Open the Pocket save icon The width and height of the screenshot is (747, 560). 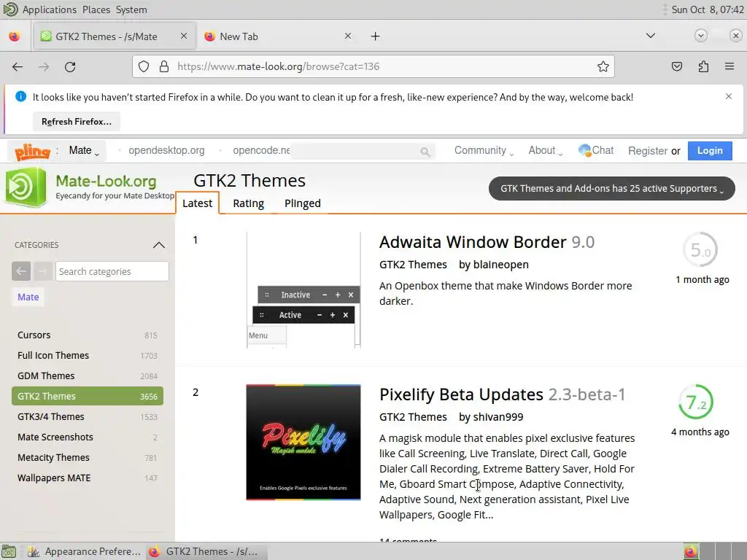pos(676,66)
